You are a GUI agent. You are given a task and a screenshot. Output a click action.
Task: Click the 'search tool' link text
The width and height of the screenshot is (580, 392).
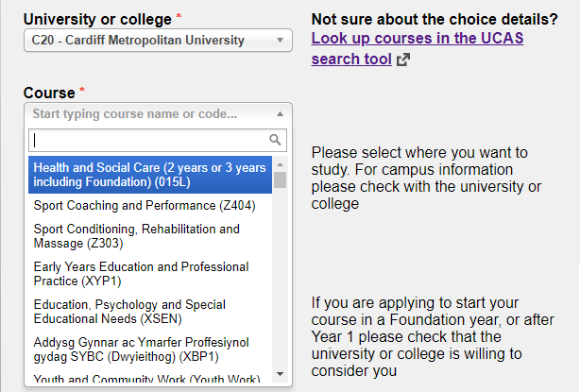coord(350,60)
